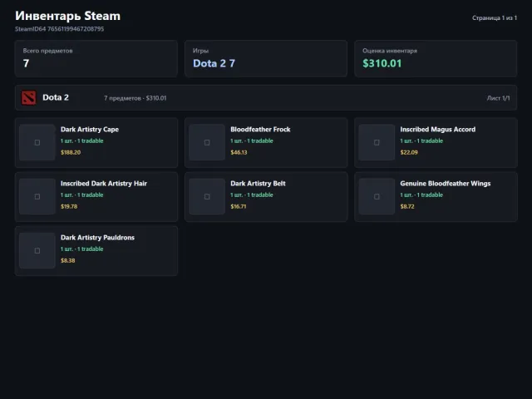Screen dimensions: 532x399
Task: Click the $46.13 price
Action: click(x=239, y=152)
